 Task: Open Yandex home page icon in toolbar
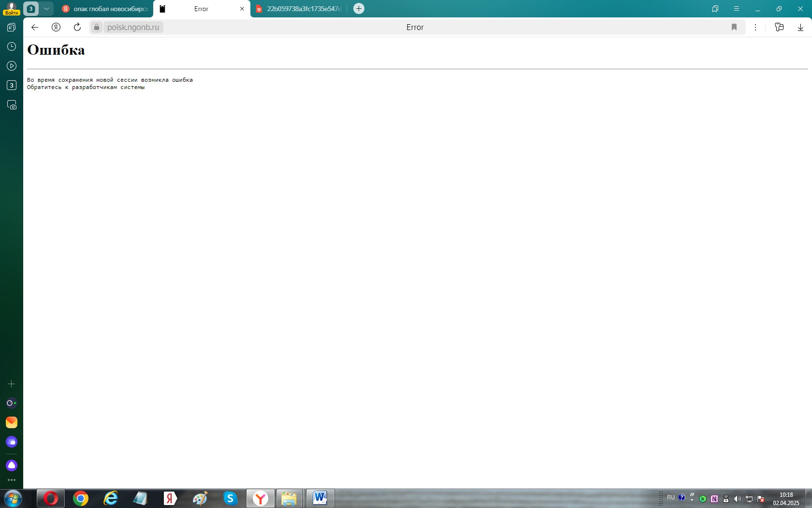pyautogui.click(x=56, y=27)
